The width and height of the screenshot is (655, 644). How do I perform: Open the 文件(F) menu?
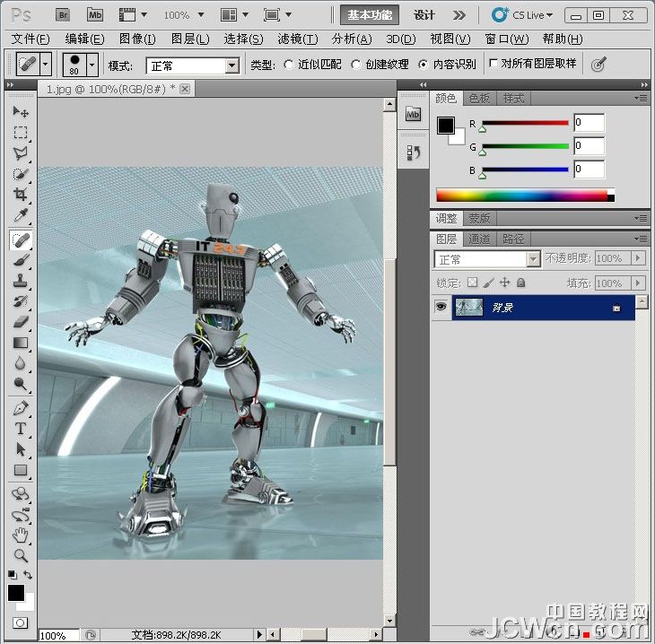tap(31, 39)
